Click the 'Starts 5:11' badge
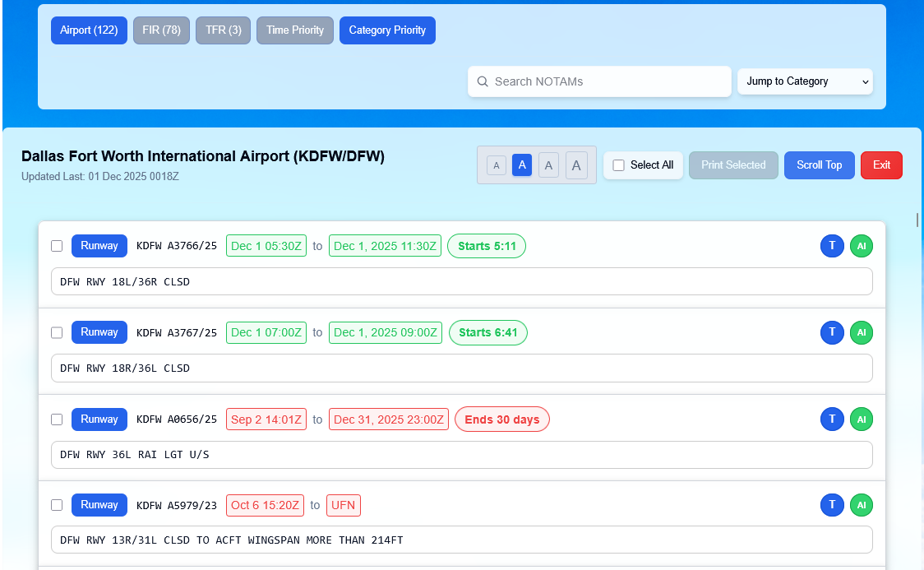Screen dimensions: 924x570 pyautogui.click(x=487, y=246)
